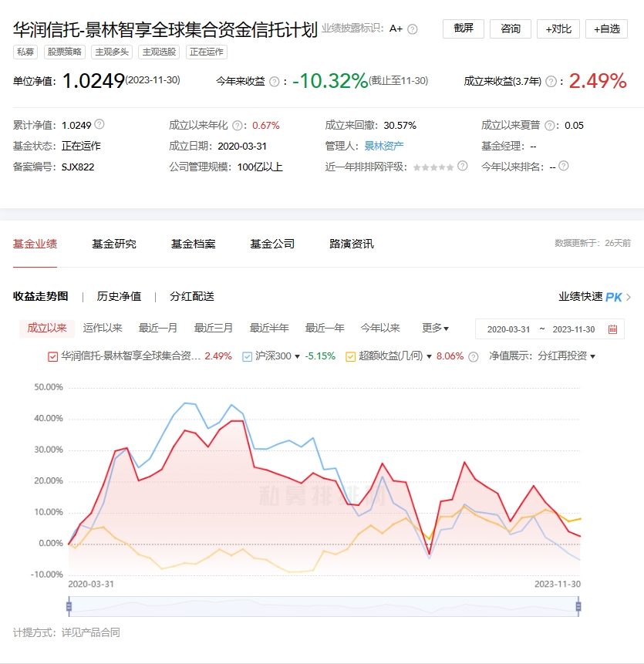The width and height of the screenshot is (644, 664).
Task: Click help icon next to 今年来收益
Action: (x=275, y=81)
